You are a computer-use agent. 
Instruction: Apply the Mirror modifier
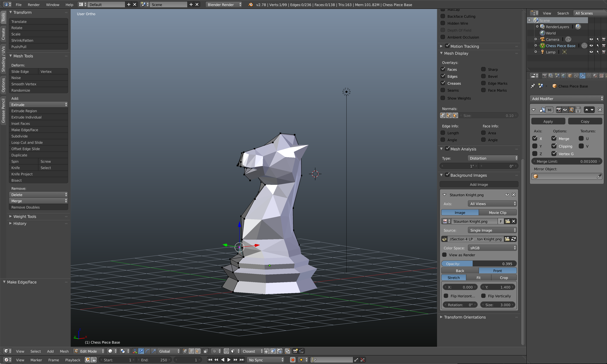click(x=548, y=121)
